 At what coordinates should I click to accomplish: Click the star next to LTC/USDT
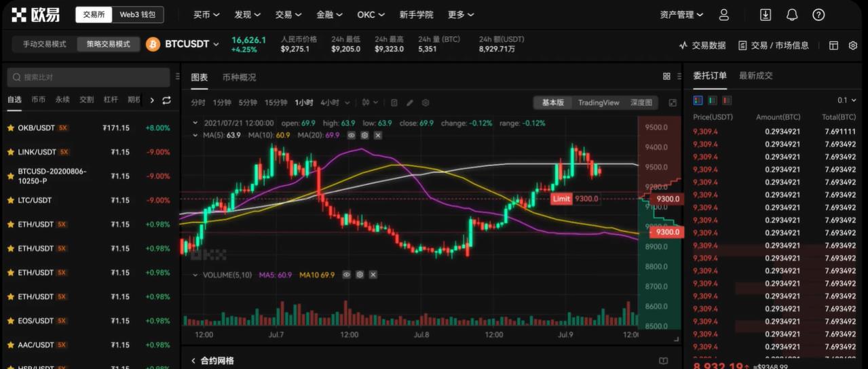11,200
